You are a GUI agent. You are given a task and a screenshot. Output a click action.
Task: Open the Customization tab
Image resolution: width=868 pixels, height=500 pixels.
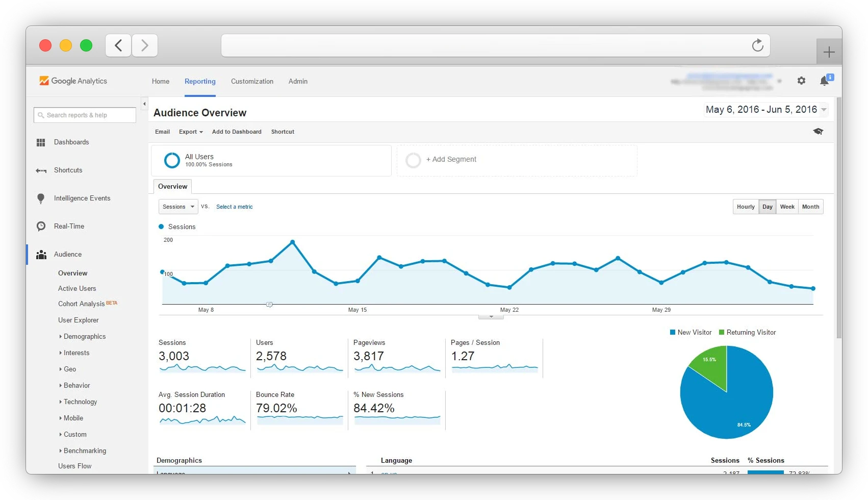[252, 81]
